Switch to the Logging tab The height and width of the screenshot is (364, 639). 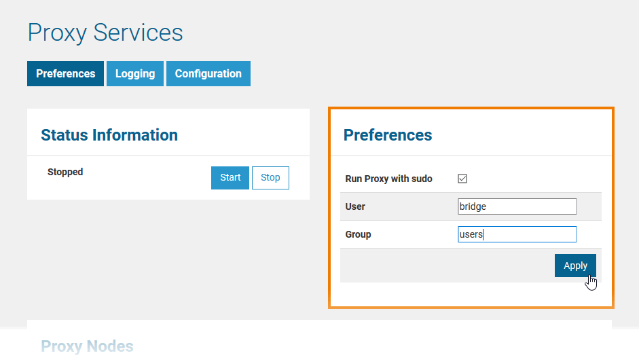coord(135,74)
